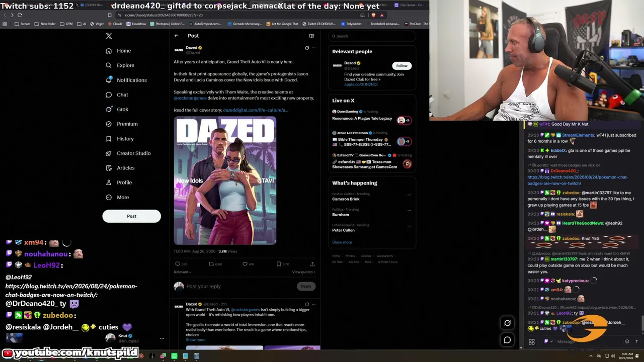Open the Dazed GTA VI cover image
The height and width of the screenshot is (362, 644).
(x=225, y=180)
